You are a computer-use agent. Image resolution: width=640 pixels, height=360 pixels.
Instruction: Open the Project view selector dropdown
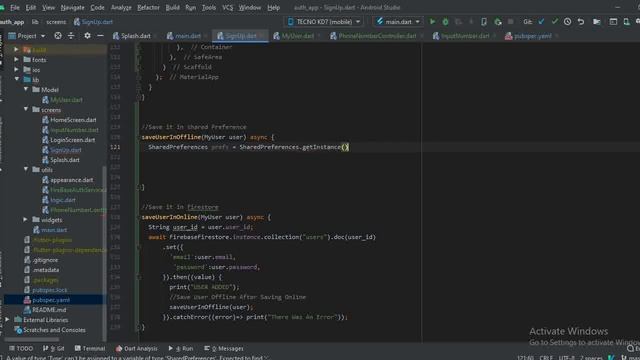(x=27, y=36)
